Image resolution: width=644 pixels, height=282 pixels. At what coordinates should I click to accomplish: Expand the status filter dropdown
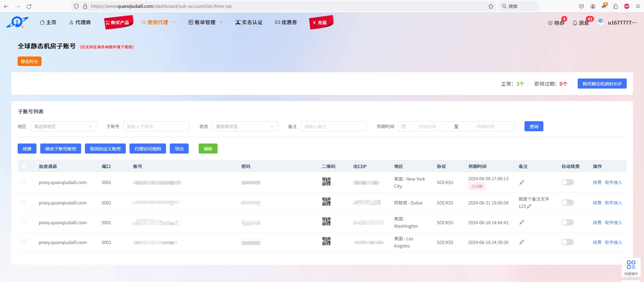(245, 126)
